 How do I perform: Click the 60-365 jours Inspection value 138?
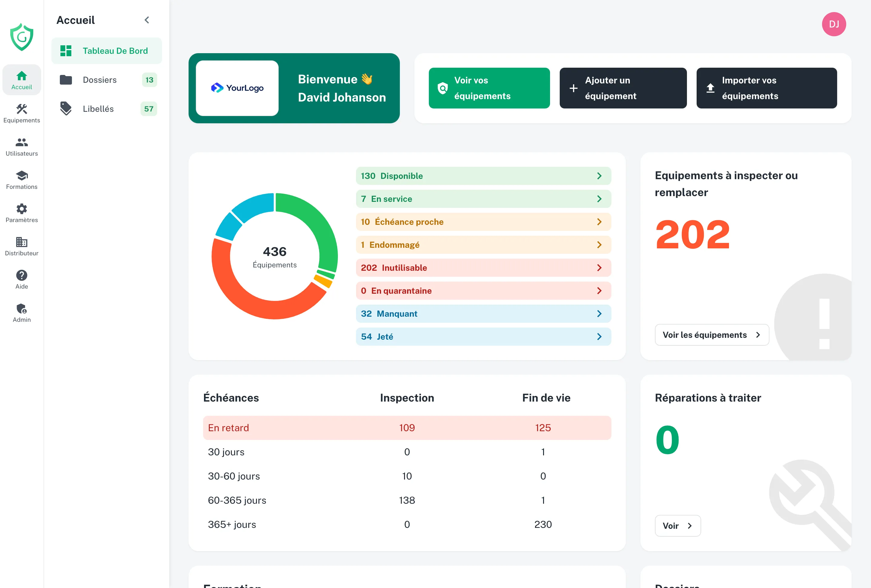pyautogui.click(x=407, y=500)
